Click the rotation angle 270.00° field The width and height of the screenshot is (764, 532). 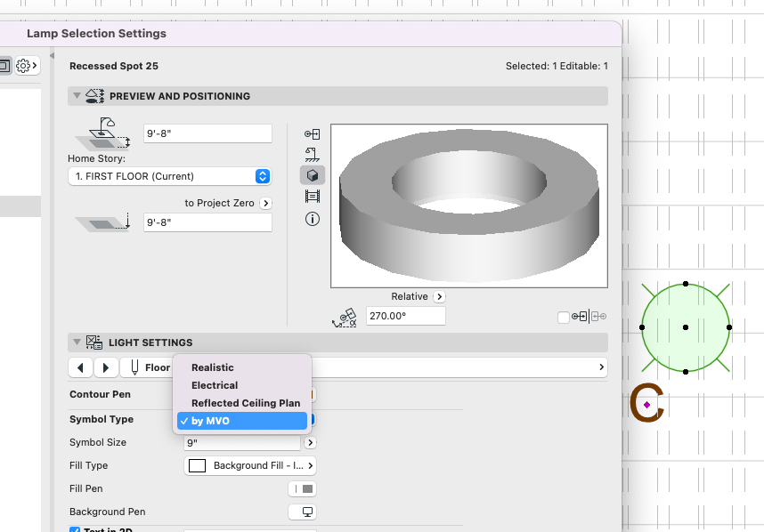404,316
